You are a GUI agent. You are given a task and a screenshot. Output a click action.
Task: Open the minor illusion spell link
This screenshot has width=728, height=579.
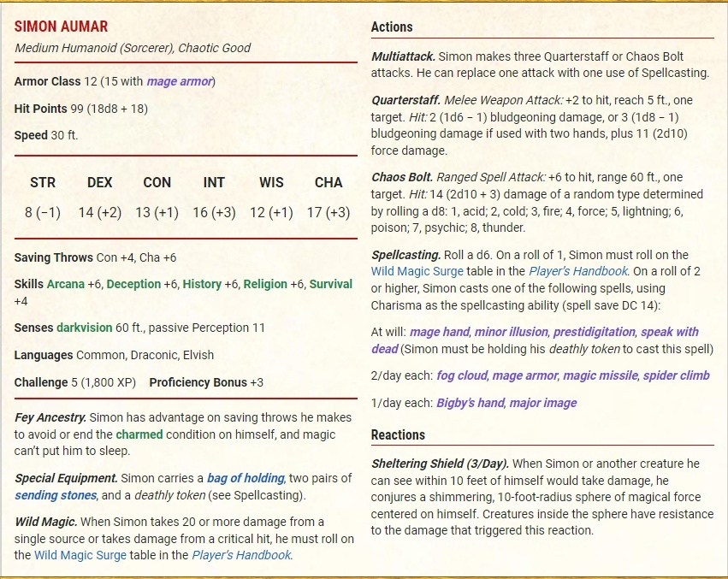pos(512,332)
